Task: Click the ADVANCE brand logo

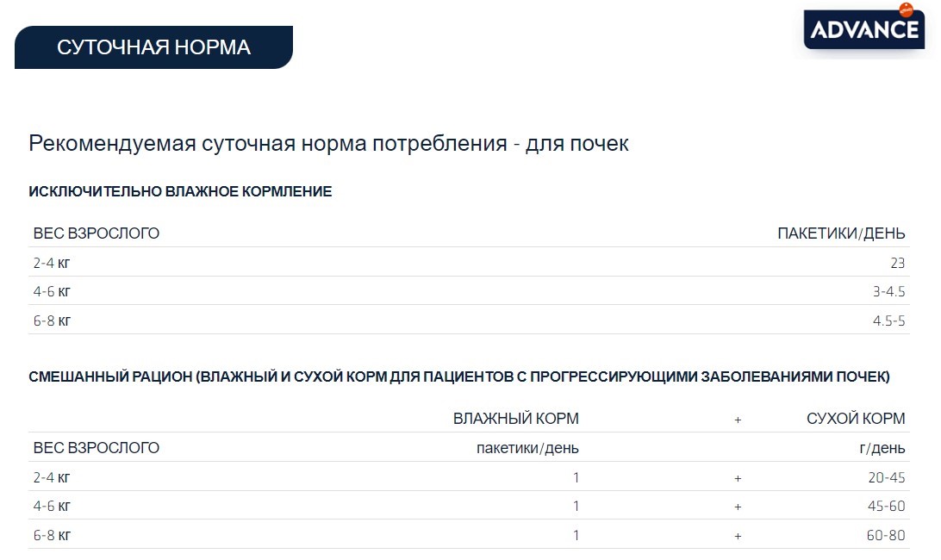Action: pyautogui.click(x=864, y=28)
